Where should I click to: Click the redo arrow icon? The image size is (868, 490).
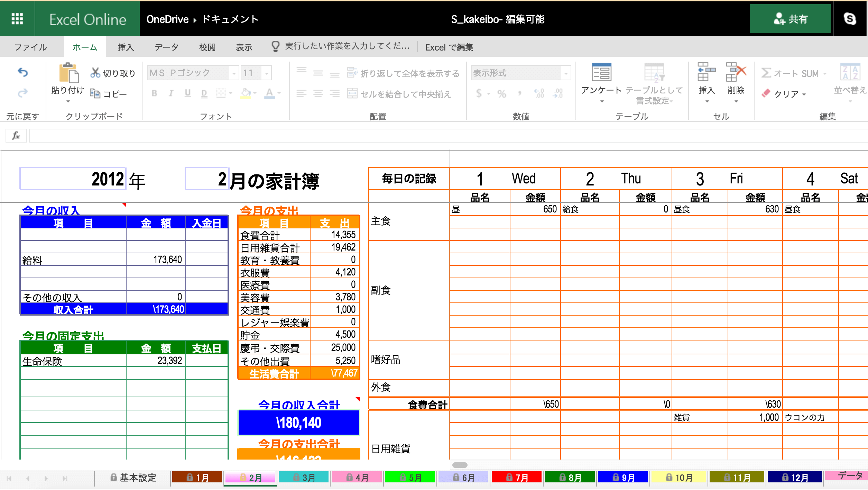(23, 93)
